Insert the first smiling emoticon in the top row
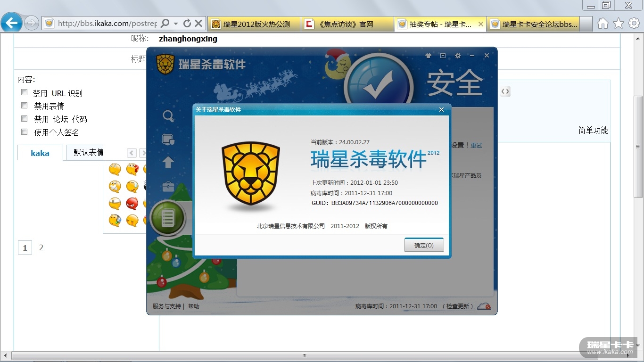The width and height of the screenshot is (644, 362). click(115, 170)
